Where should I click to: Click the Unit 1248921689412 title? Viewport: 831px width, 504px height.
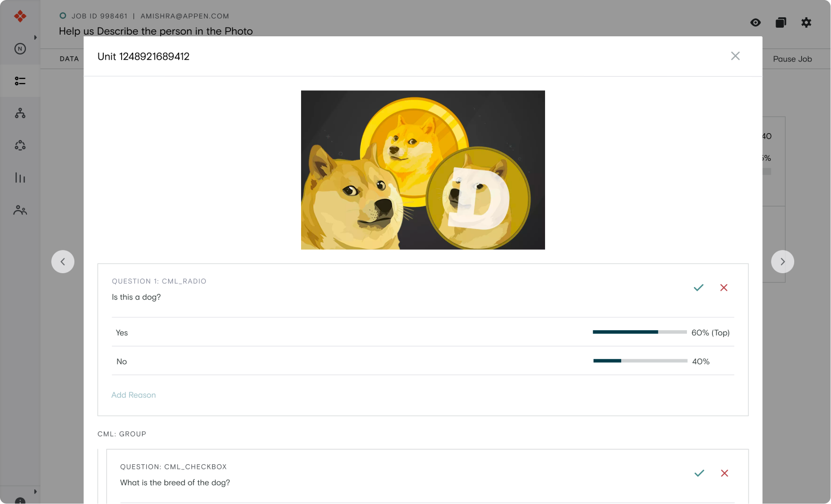tap(143, 57)
